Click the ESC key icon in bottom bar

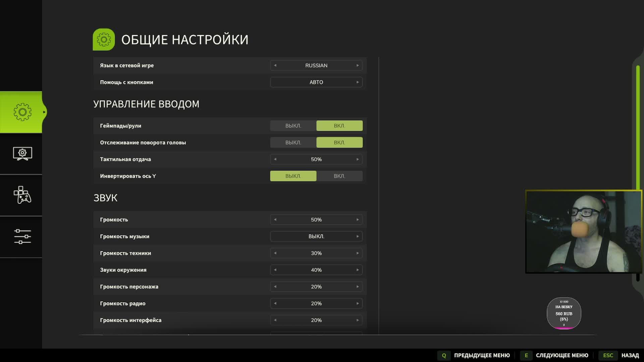coord(608,355)
